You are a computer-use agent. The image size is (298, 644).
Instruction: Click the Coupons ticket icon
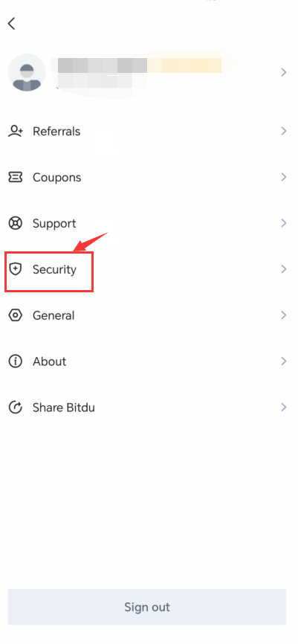click(15, 178)
